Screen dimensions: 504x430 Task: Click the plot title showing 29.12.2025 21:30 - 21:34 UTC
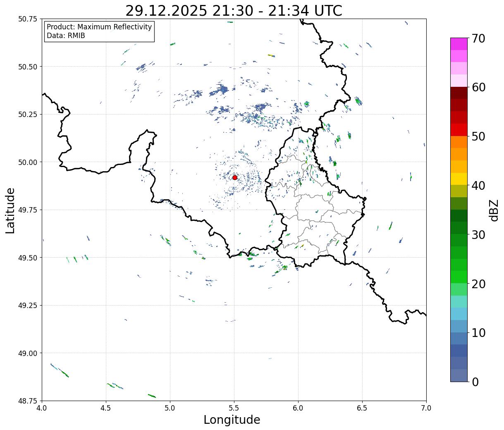pos(234,11)
